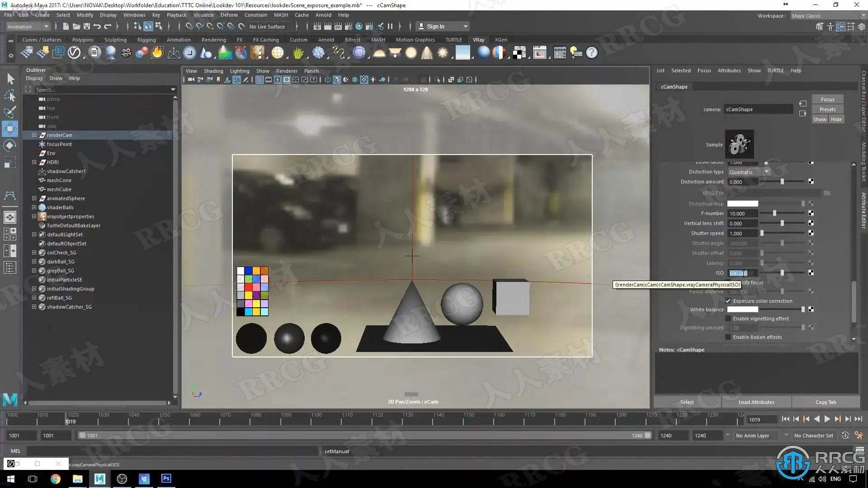Click the Paint selection tool icon
Screen dimensions: 868x488
click(10, 112)
